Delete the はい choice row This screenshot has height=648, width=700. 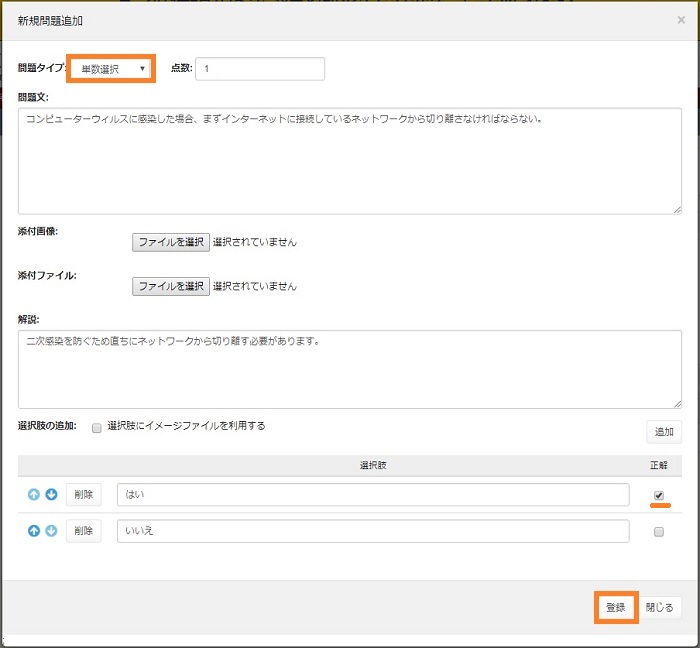point(84,495)
